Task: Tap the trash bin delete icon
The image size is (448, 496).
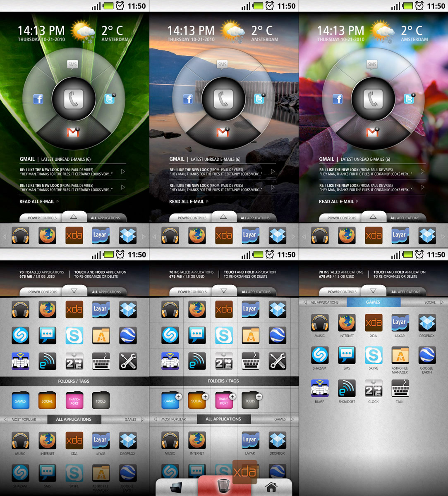Action: [224, 486]
